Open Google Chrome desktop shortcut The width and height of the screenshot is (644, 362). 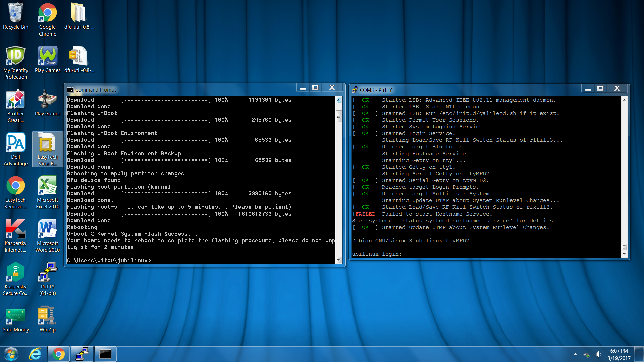tap(47, 19)
